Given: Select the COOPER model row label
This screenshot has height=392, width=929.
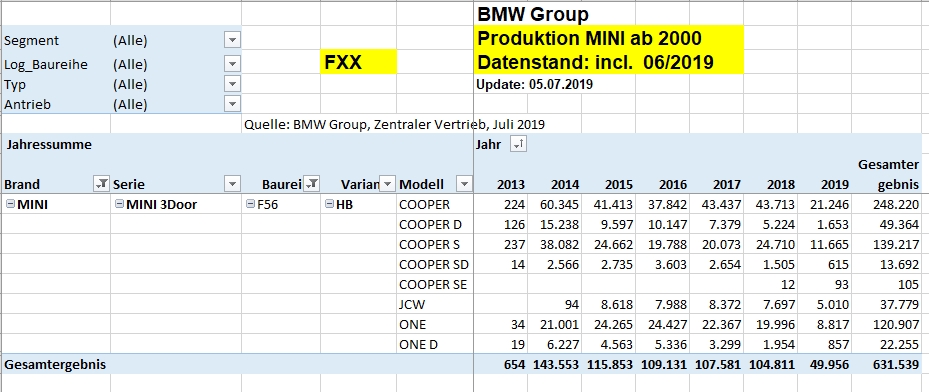Looking at the screenshot, I should [425, 204].
